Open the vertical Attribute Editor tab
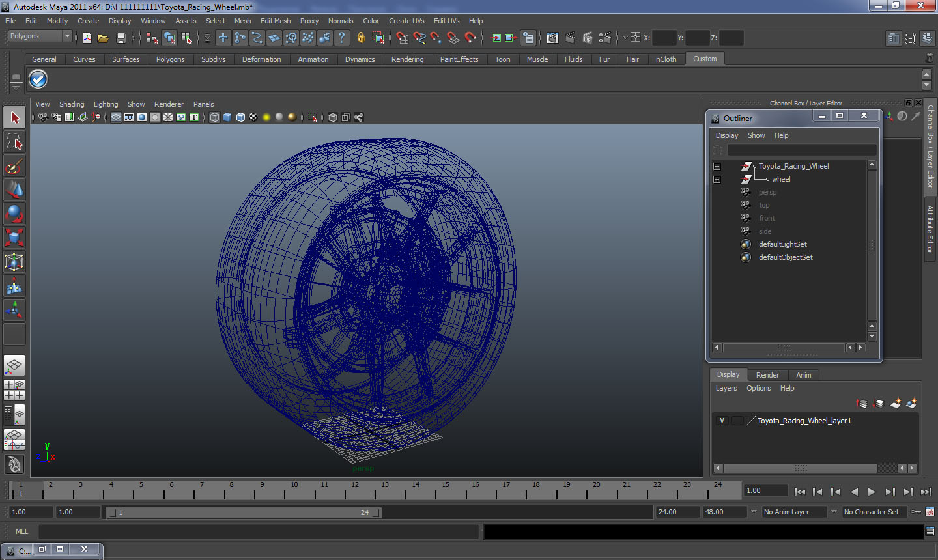 click(x=930, y=229)
